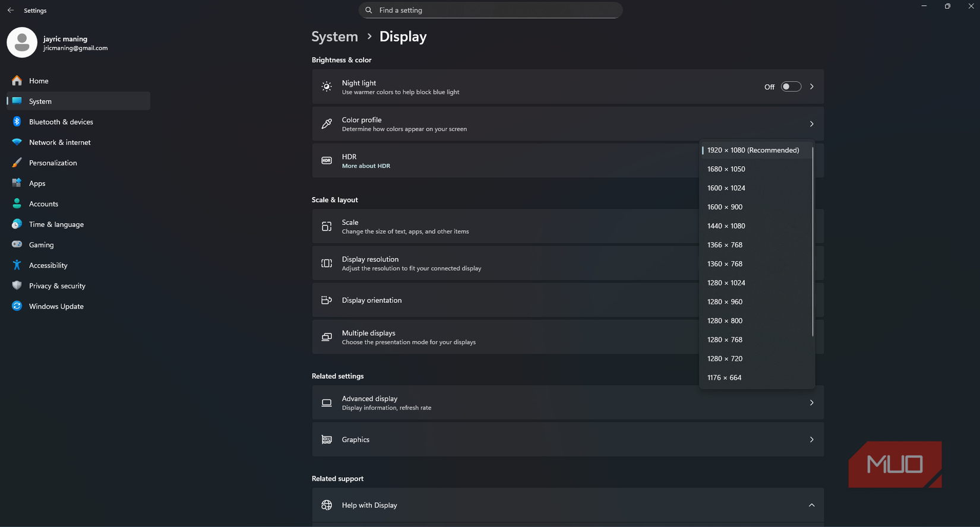
Task: Choose 1280 × 720 resolution option
Action: point(756,359)
